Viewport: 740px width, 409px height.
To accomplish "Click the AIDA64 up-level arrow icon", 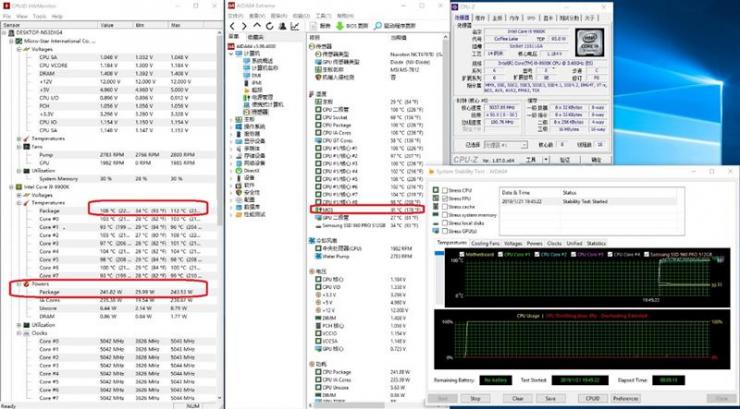I will point(257,26).
